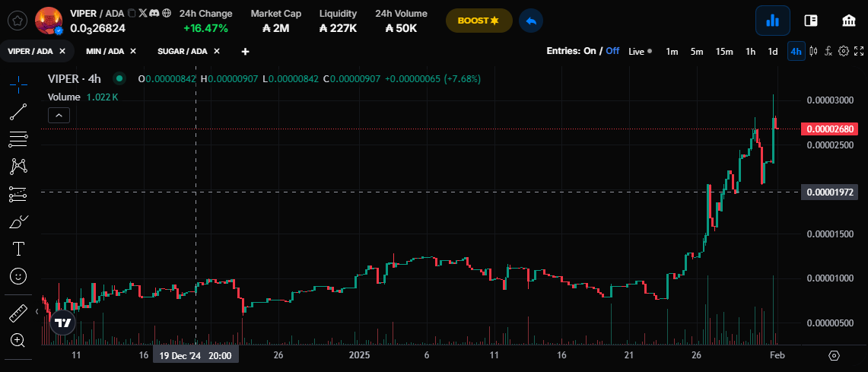Click the Liquidity ₳ 227K value

coord(339,27)
